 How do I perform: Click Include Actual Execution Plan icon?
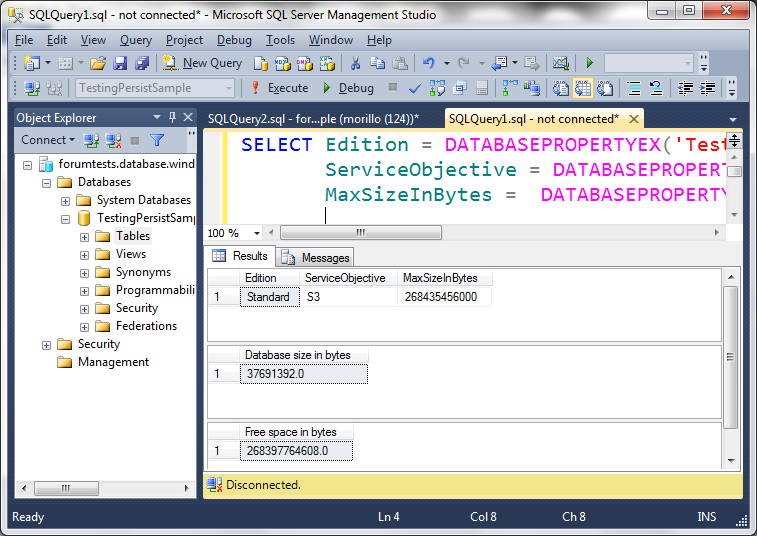click(x=510, y=88)
